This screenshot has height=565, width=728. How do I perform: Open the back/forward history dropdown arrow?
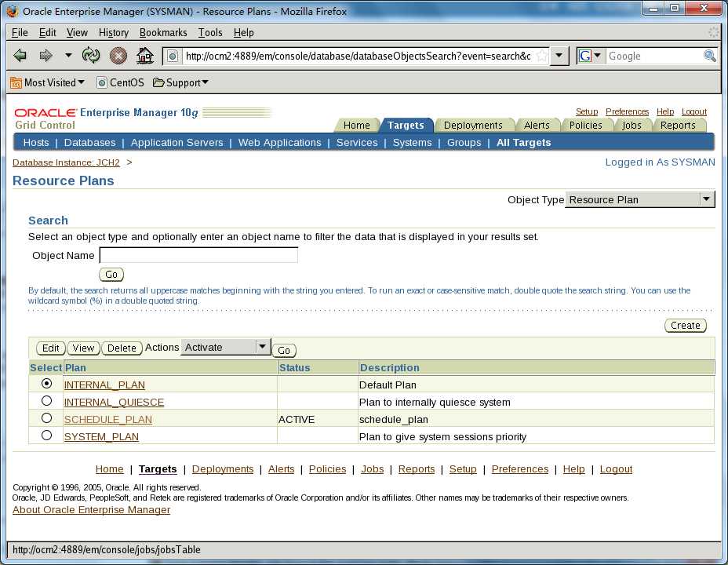click(x=68, y=55)
